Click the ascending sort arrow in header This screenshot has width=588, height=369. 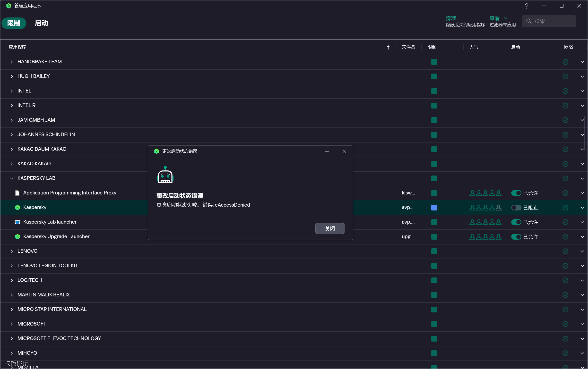coord(388,47)
